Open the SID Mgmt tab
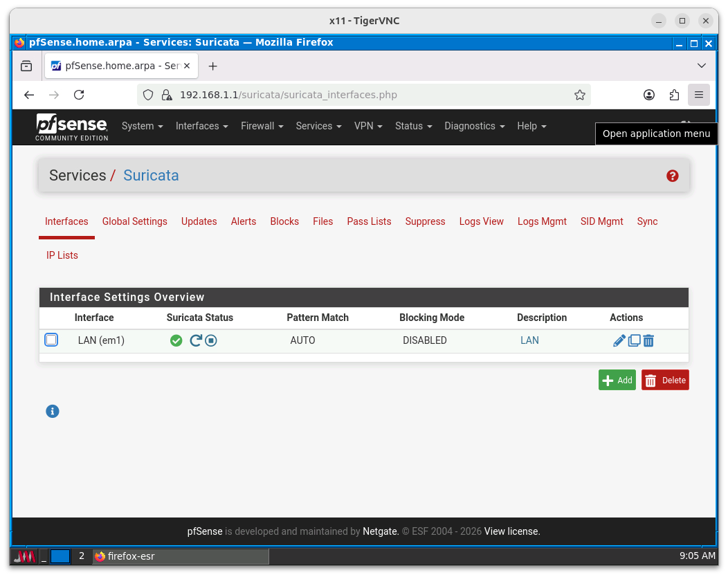 click(x=602, y=222)
